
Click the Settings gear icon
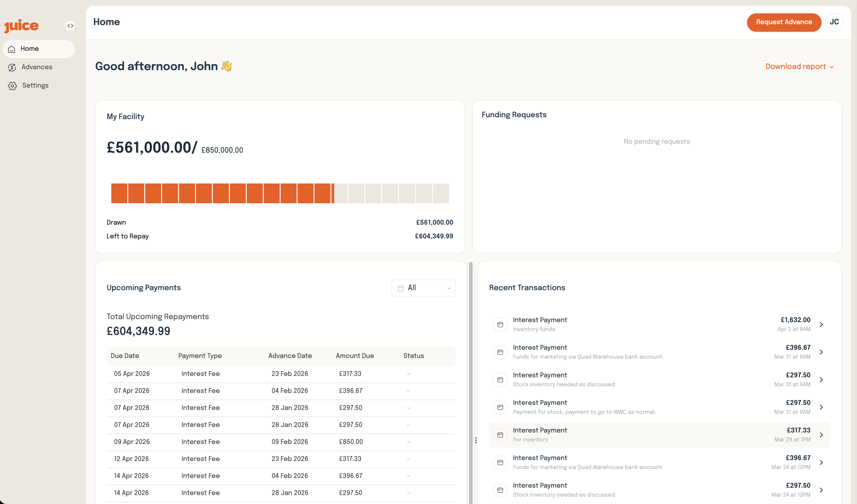(12, 86)
